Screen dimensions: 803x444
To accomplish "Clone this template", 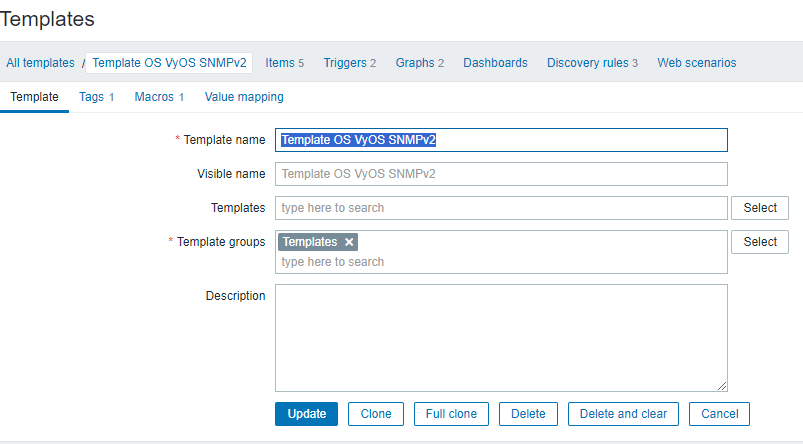I will (x=376, y=414).
